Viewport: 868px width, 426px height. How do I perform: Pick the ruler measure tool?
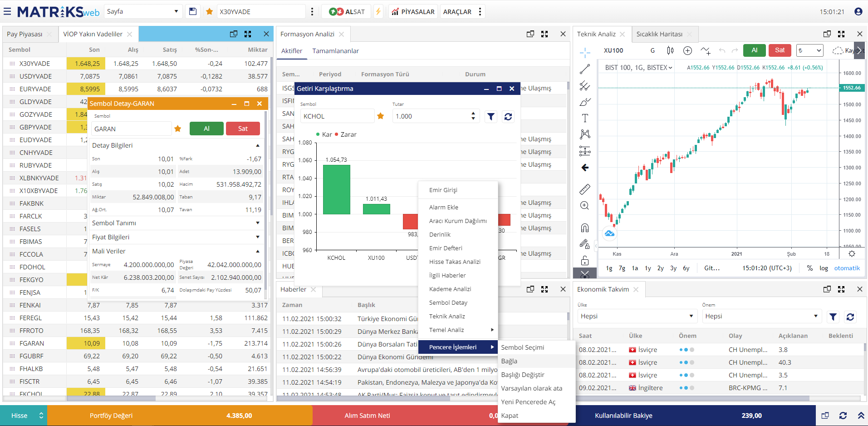pos(585,189)
